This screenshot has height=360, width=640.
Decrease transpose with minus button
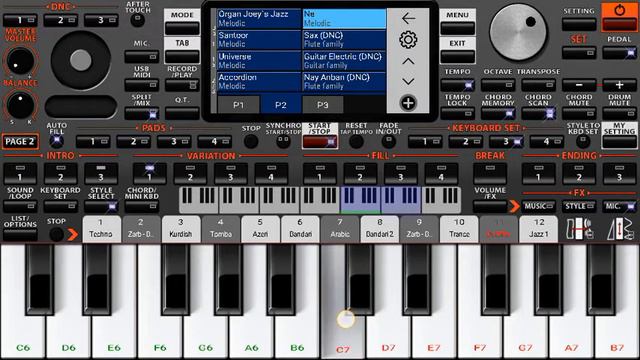pos(579,85)
